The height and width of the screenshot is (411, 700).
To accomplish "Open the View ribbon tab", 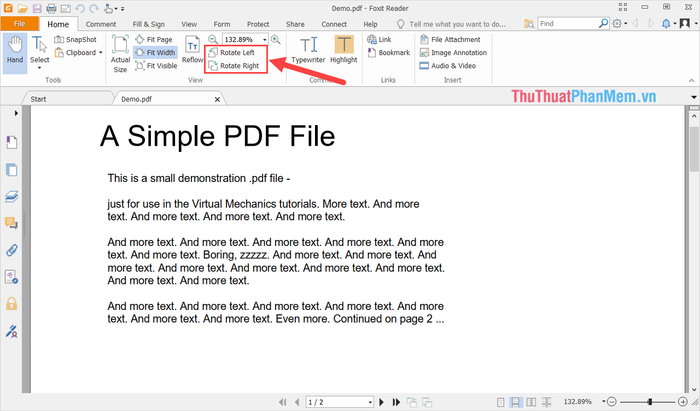I will [x=189, y=24].
